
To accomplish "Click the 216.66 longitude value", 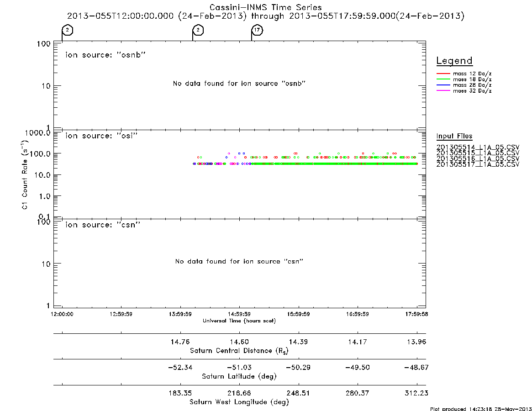I will (x=239, y=393).
